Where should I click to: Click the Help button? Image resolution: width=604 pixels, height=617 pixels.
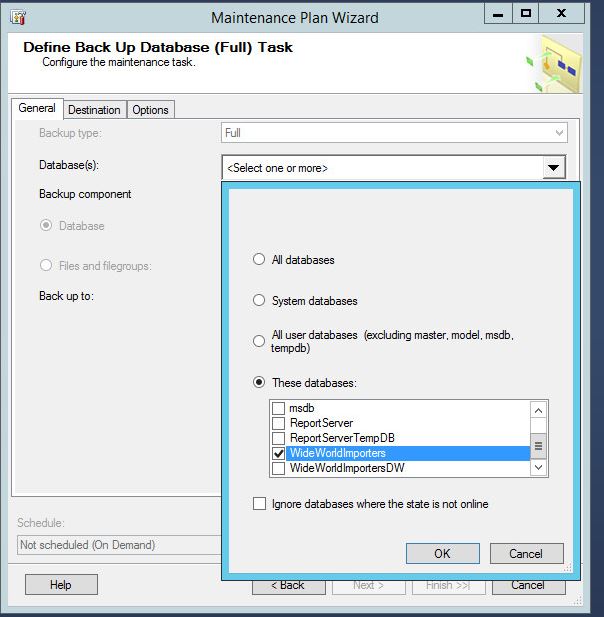61,585
